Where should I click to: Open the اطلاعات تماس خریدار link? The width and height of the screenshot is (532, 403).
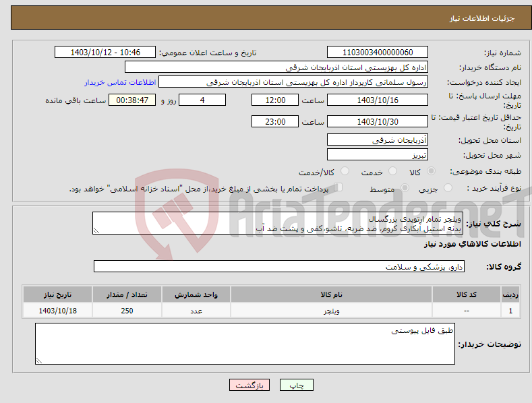[x=120, y=82]
